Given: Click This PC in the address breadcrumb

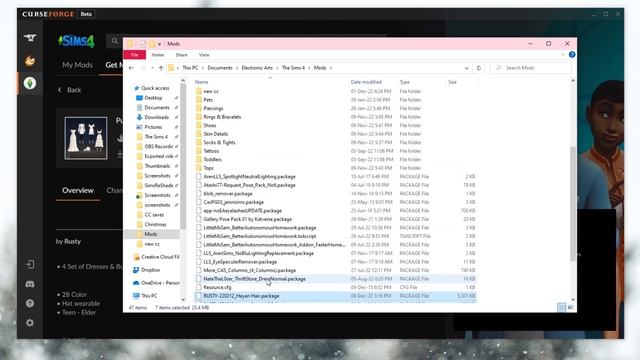Looking at the screenshot, I should click(x=190, y=68).
